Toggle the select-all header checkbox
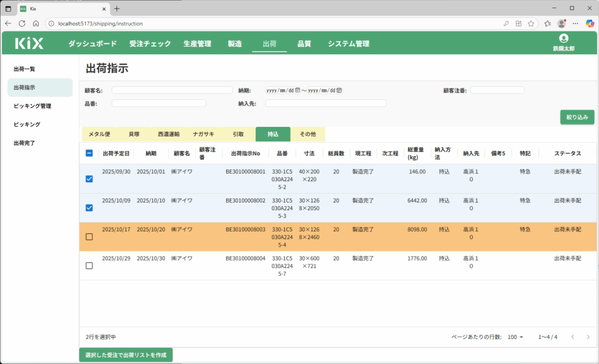The image size is (599, 364). click(x=89, y=153)
